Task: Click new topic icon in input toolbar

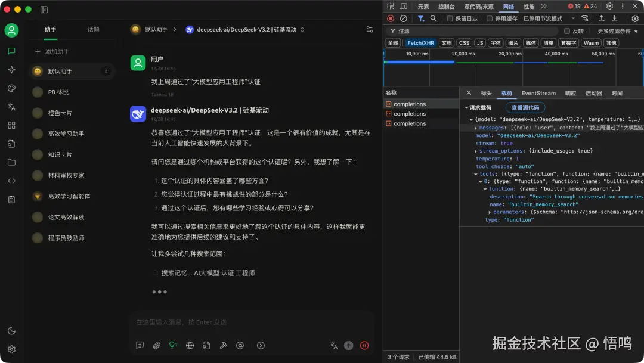Action: [140, 345]
